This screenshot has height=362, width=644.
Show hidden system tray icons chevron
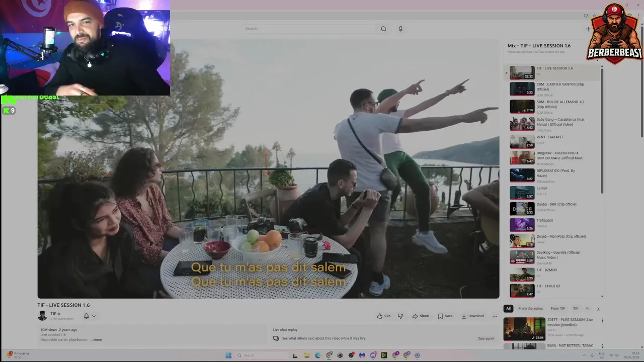[x=584, y=355]
